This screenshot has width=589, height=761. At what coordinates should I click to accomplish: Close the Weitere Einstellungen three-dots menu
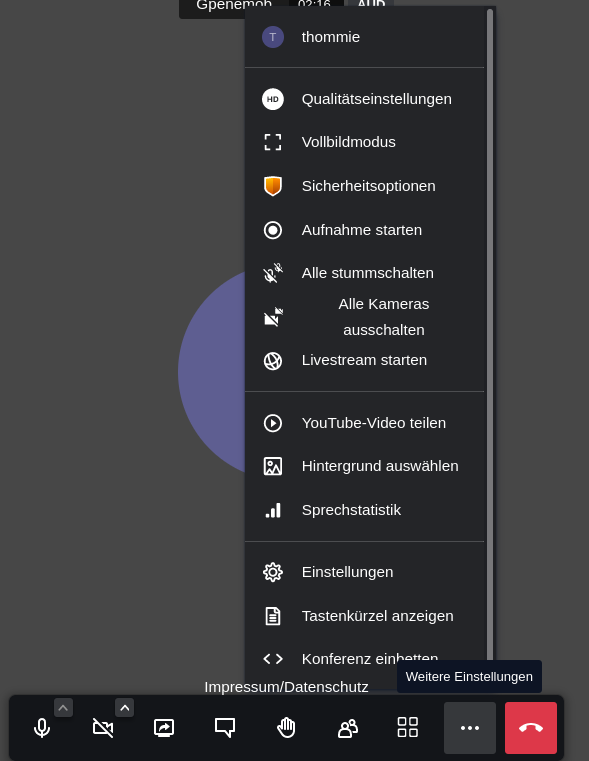tap(470, 728)
